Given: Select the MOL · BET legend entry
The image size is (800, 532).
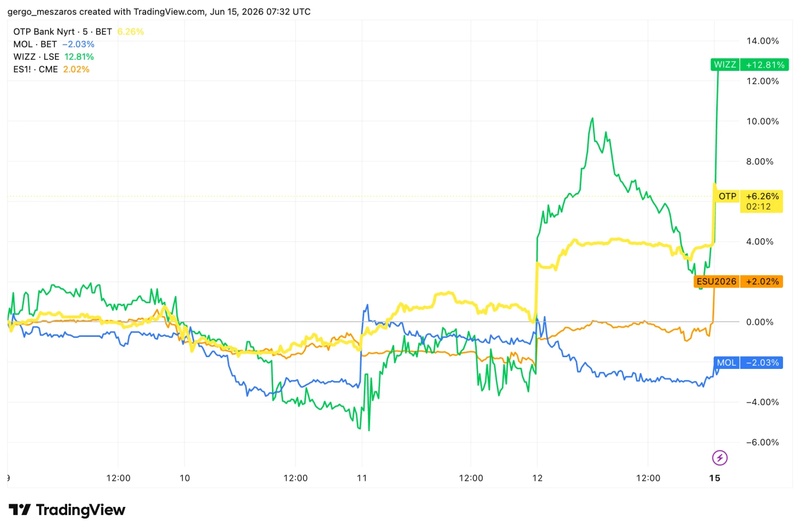Looking at the screenshot, I should [35, 44].
